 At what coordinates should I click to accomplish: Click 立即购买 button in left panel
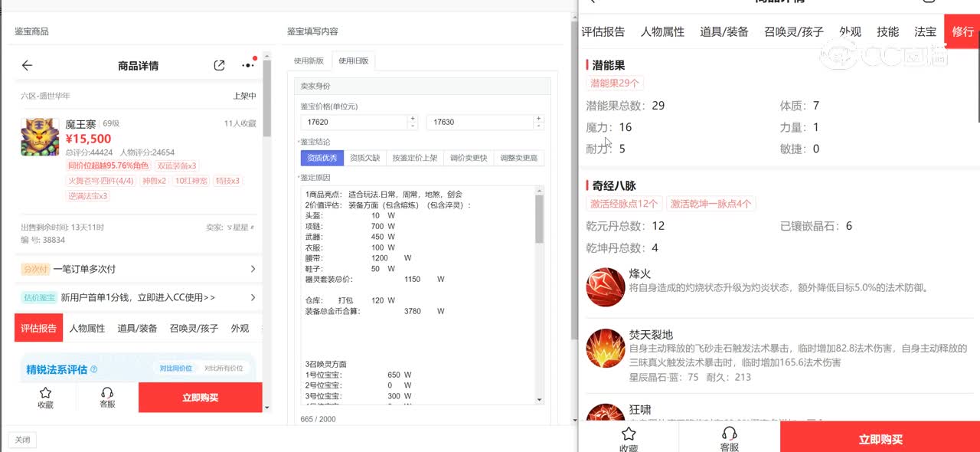click(x=201, y=398)
